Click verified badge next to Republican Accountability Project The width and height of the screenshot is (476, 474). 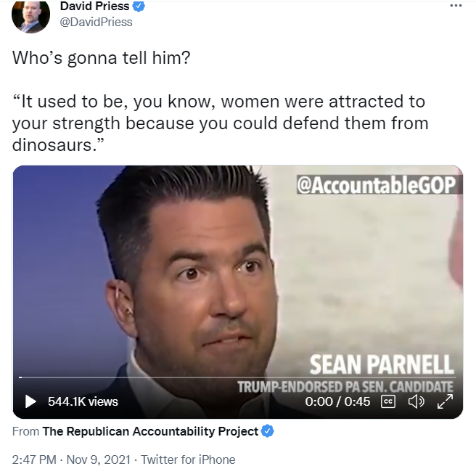268,431
